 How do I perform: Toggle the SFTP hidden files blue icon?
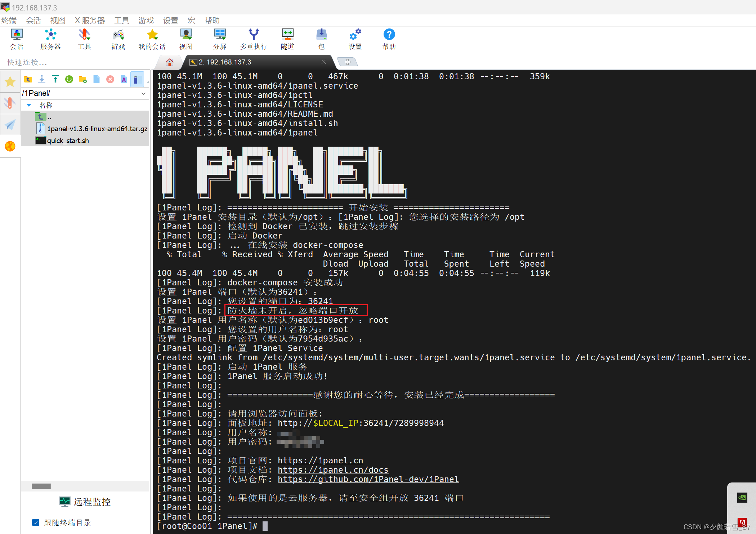click(137, 79)
